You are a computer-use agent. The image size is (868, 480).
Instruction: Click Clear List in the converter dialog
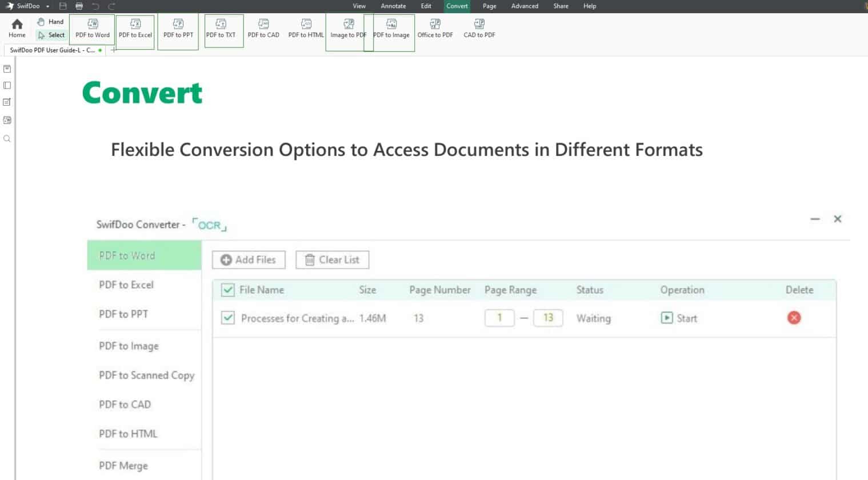click(x=331, y=259)
